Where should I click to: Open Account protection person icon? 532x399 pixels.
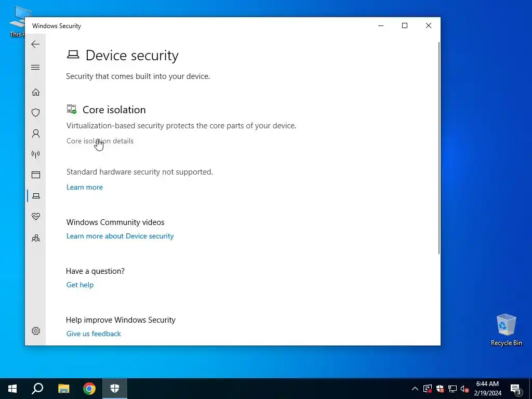36,134
